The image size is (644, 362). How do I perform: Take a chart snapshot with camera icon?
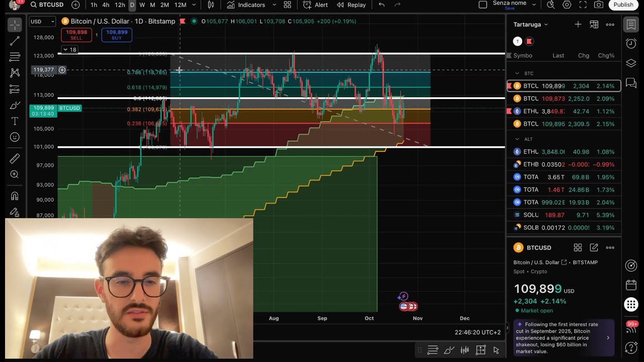[599, 5]
